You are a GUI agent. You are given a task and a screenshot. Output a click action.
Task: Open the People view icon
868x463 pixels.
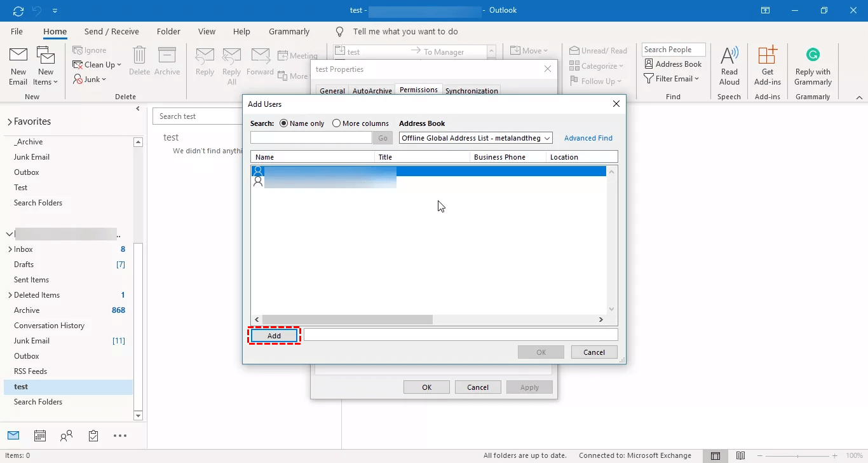point(66,436)
